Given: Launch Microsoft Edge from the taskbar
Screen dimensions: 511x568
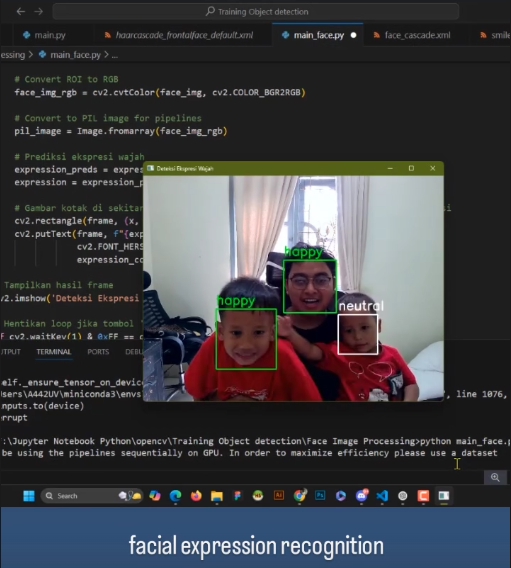Looking at the screenshot, I should [176, 496].
